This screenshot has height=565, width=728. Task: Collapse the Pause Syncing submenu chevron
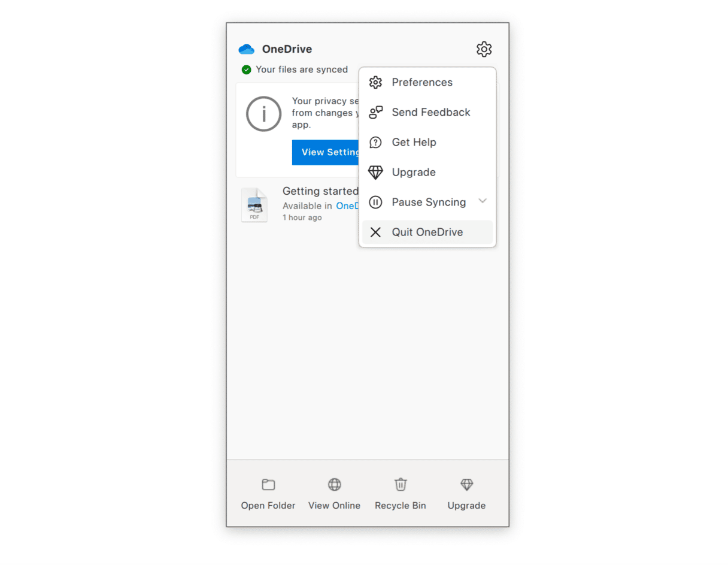pos(483,202)
